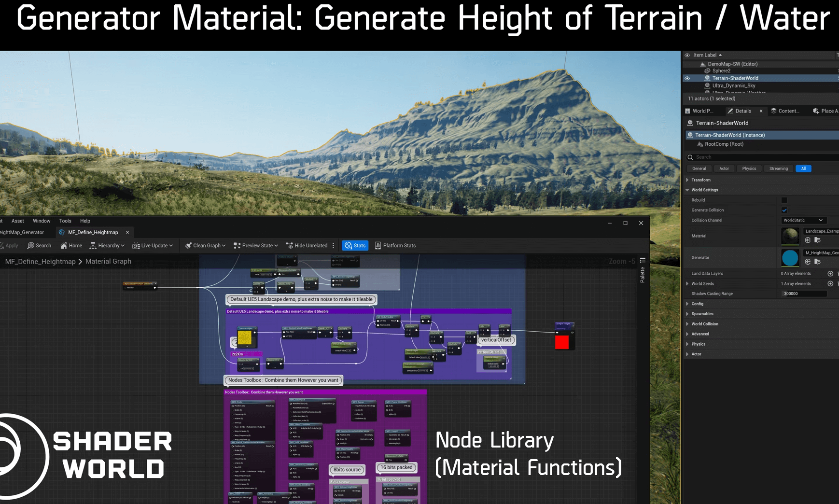Viewport: 839px width, 504px height.
Task: Close the Details tab
Action: pyautogui.click(x=761, y=111)
